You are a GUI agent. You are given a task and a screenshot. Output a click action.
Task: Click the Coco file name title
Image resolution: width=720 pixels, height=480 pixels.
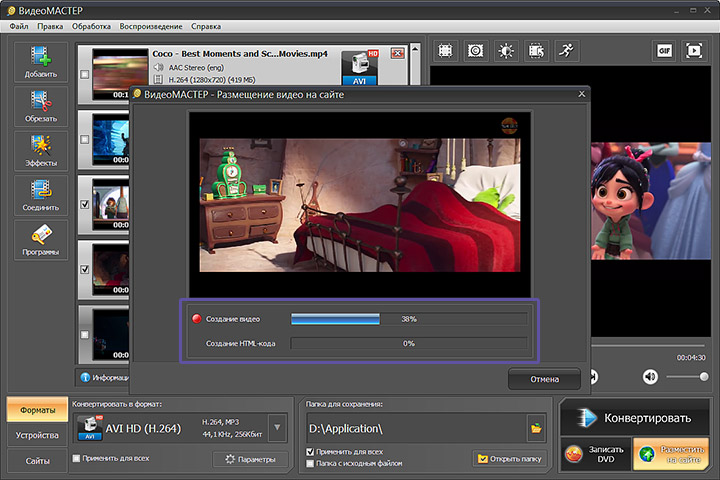tap(240, 54)
